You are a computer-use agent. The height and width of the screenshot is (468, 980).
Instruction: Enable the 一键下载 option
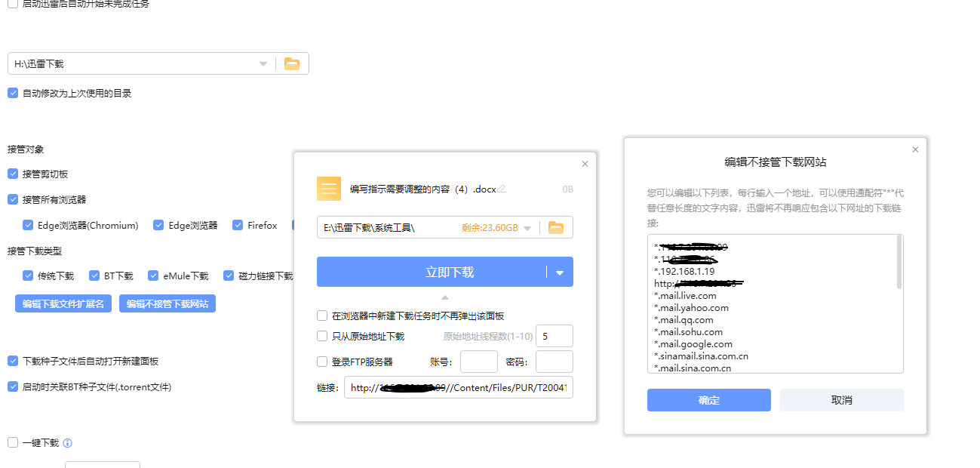(x=12, y=442)
